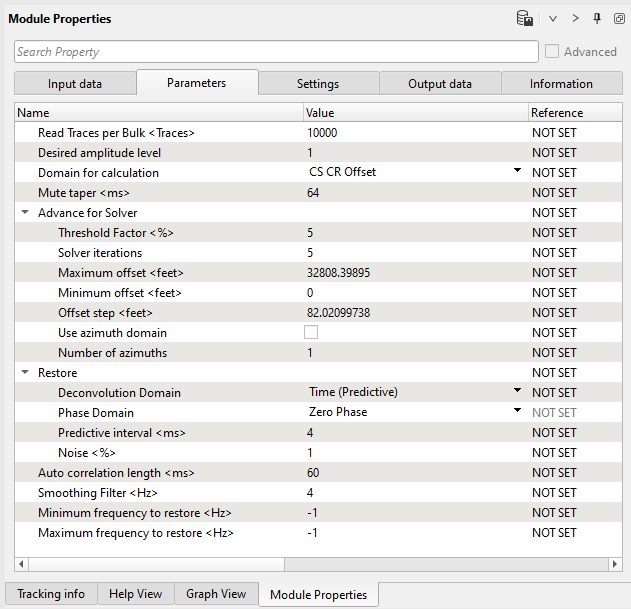The width and height of the screenshot is (631, 609).
Task: Click the Search Property input field
Action: (276, 52)
